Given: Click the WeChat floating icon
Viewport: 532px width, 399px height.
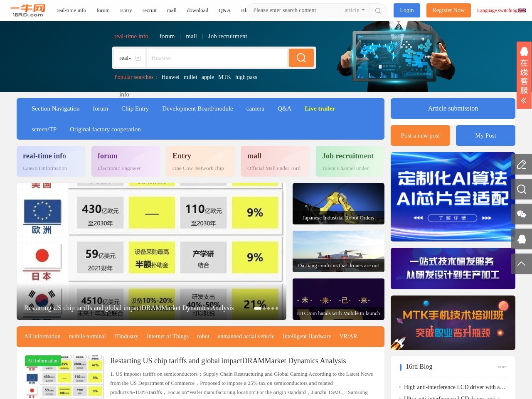Looking at the screenshot, I should [x=522, y=214].
